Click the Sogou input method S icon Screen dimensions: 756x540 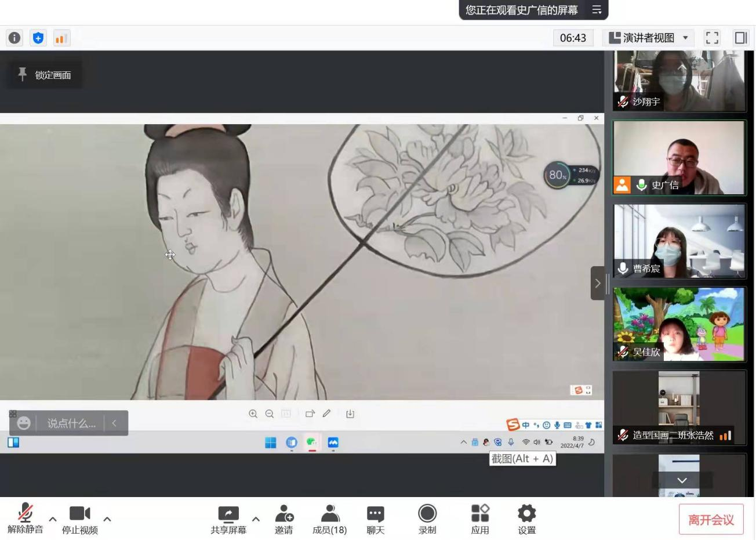pyautogui.click(x=513, y=425)
